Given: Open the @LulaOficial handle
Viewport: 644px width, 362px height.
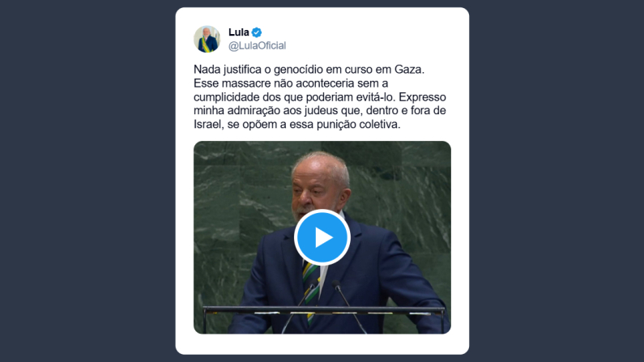Looking at the screenshot, I should point(257,45).
